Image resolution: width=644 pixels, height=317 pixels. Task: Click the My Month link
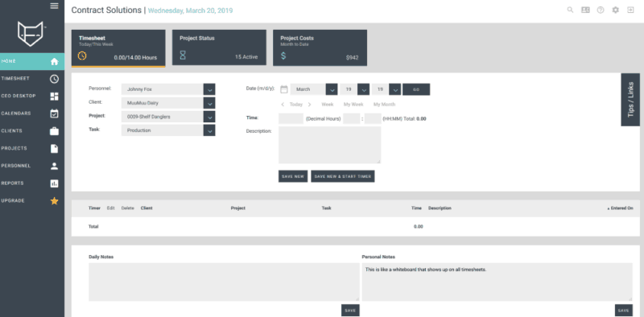pyautogui.click(x=384, y=105)
